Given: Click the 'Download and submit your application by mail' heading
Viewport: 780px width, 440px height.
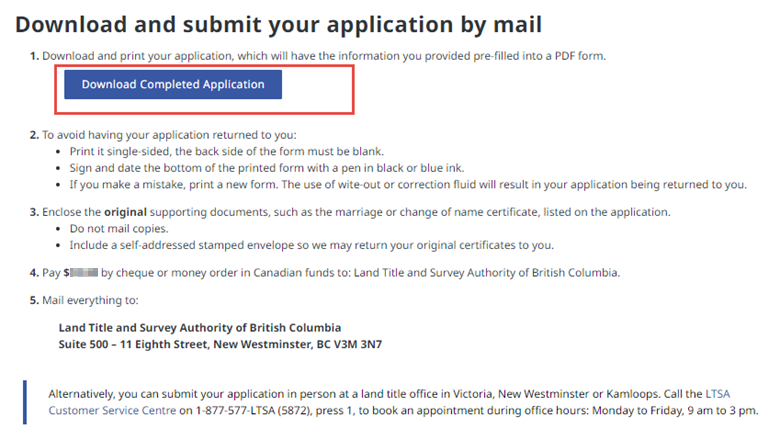Looking at the screenshot, I should click(x=278, y=23).
